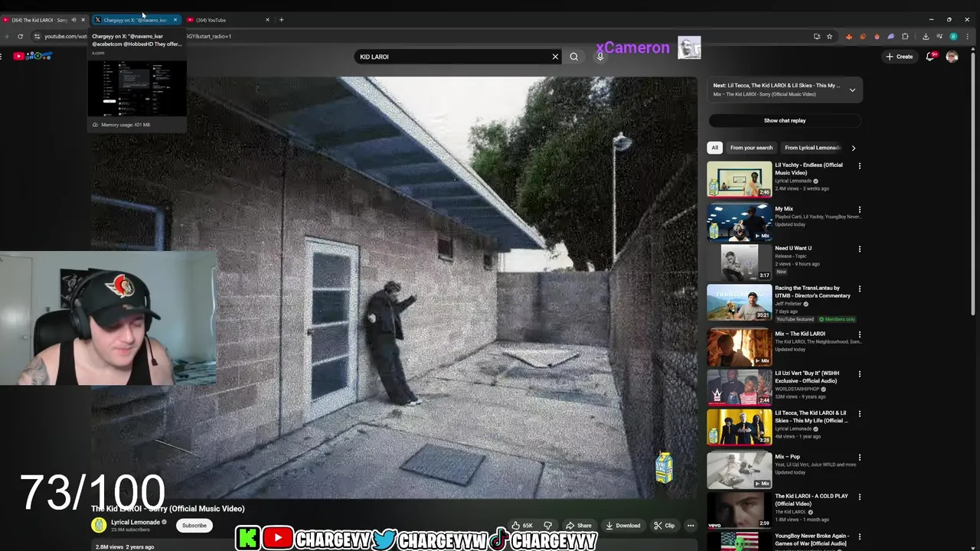The image size is (980, 551).
Task: Show more filter chips arrow
Action: pyautogui.click(x=854, y=148)
